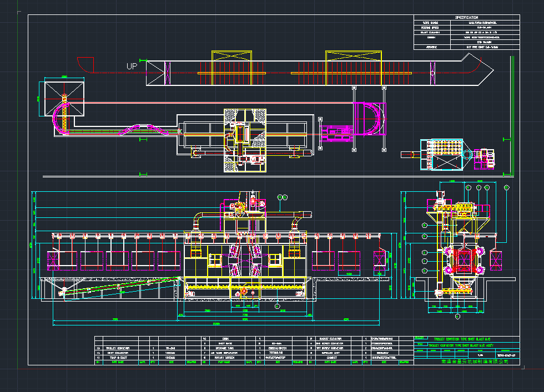Select the SPECIFICATION table header

467,18
